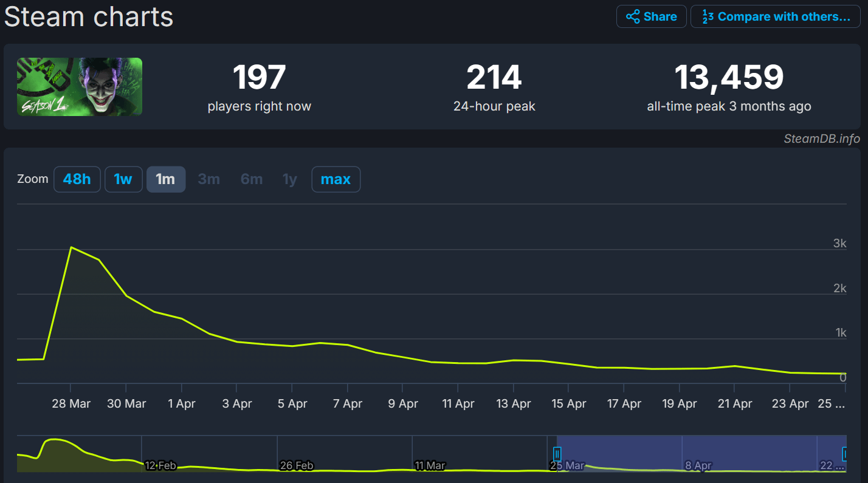Image resolution: width=868 pixels, height=483 pixels.
Task: Choose the 1y zoom option
Action: tap(290, 179)
